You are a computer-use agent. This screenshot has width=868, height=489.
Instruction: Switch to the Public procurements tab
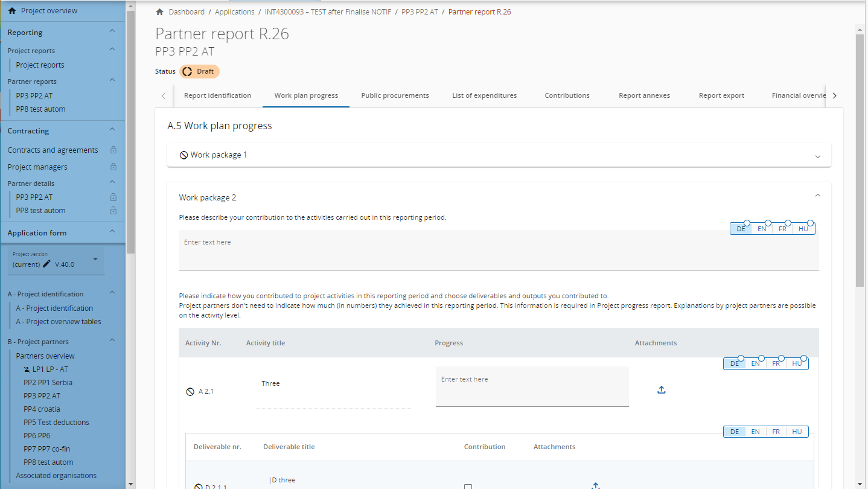(x=395, y=95)
